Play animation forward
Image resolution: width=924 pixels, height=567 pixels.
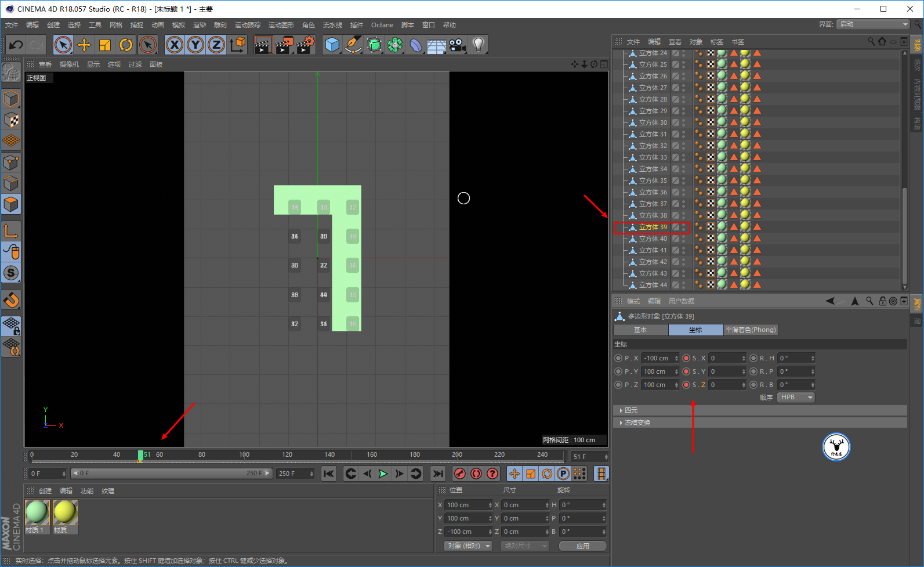coord(383,474)
